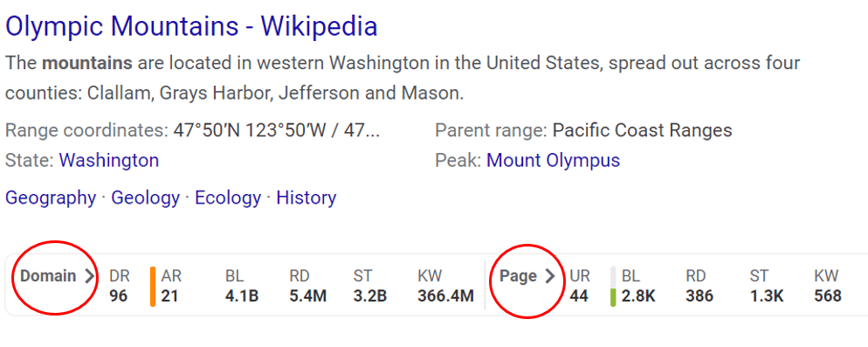Screen dimensions: 868x347
Task: Open the Mount Olympus peak link
Action: pyautogui.click(x=553, y=161)
